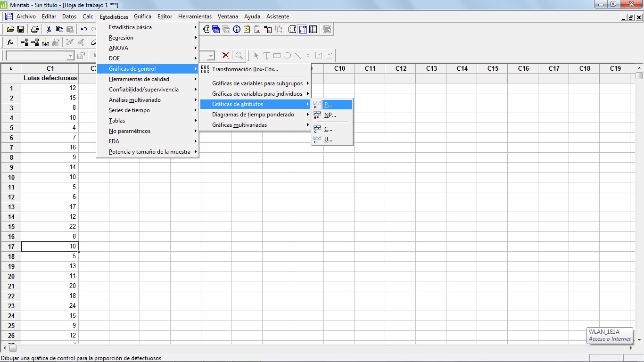
Task: Click the Cut scissors icon
Action: pyautogui.click(x=49, y=29)
